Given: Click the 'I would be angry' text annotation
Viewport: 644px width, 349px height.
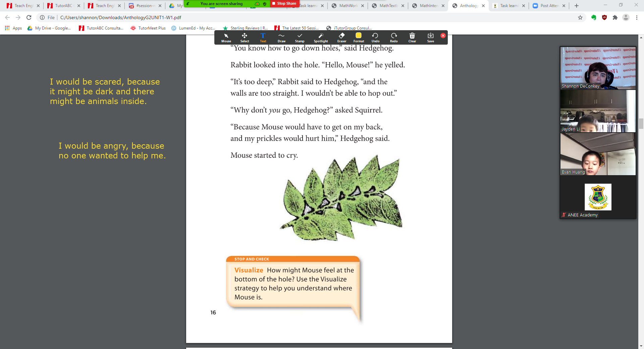Looking at the screenshot, I should pyautogui.click(x=112, y=151).
